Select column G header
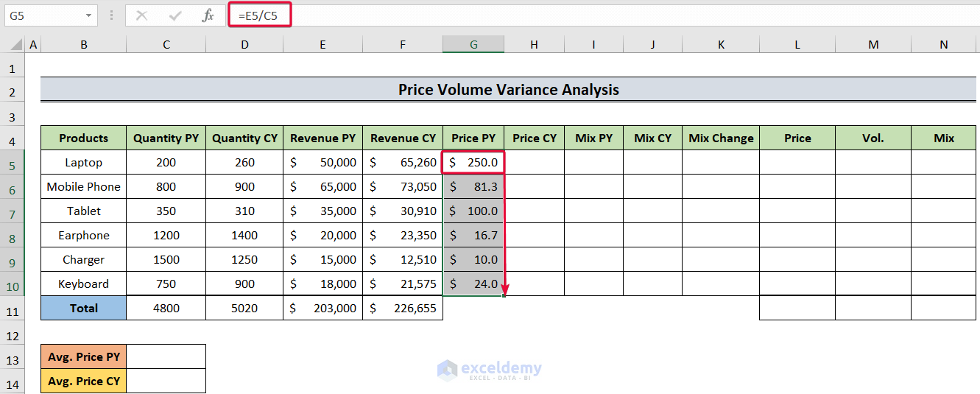Image resolution: width=980 pixels, height=394 pixels. 473,45
